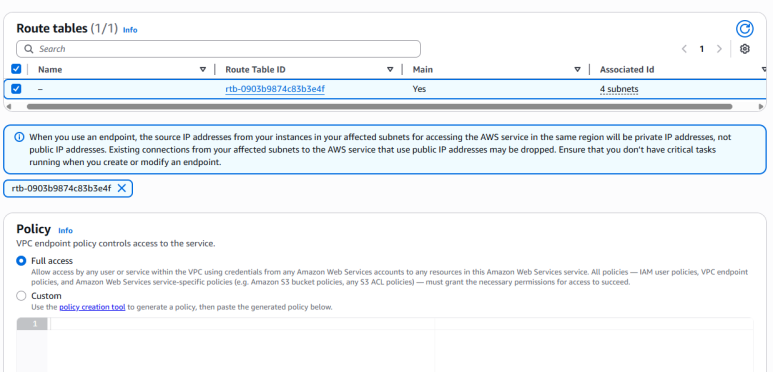Click the Route Table ID header text
Image resolution: width=773 pixels, height=372 pixels.
255,69
